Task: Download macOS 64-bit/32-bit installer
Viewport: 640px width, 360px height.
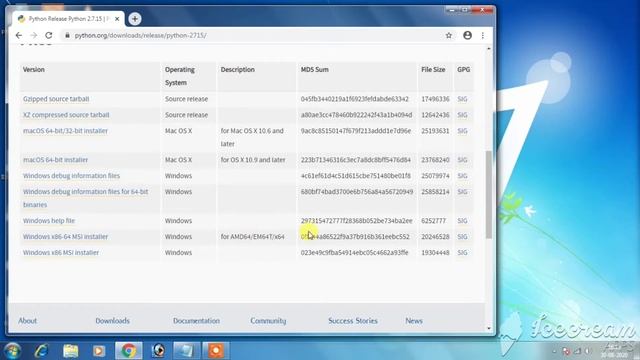Action: pyautogui.click(x=65, y=131)
